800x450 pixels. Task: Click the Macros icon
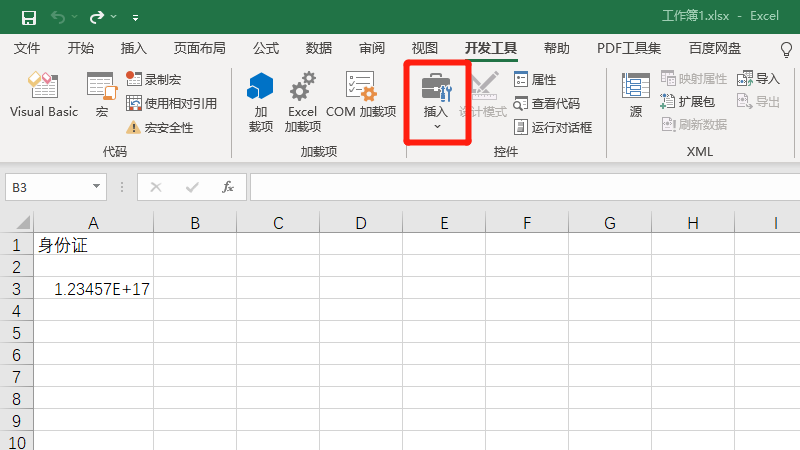tap(101, 96)
